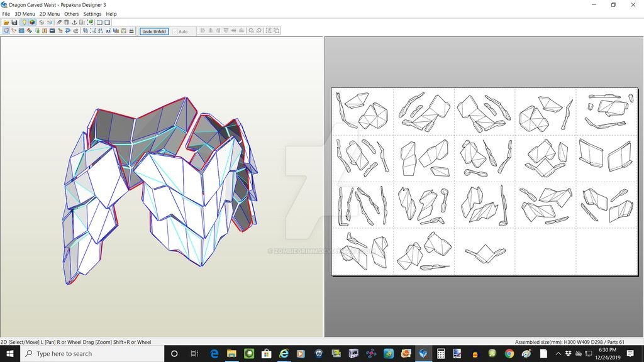The height and width of the screenshot is (362, 644).
Task: Click the printer icon in the second toolbar row
Action: tap(131, 31)
